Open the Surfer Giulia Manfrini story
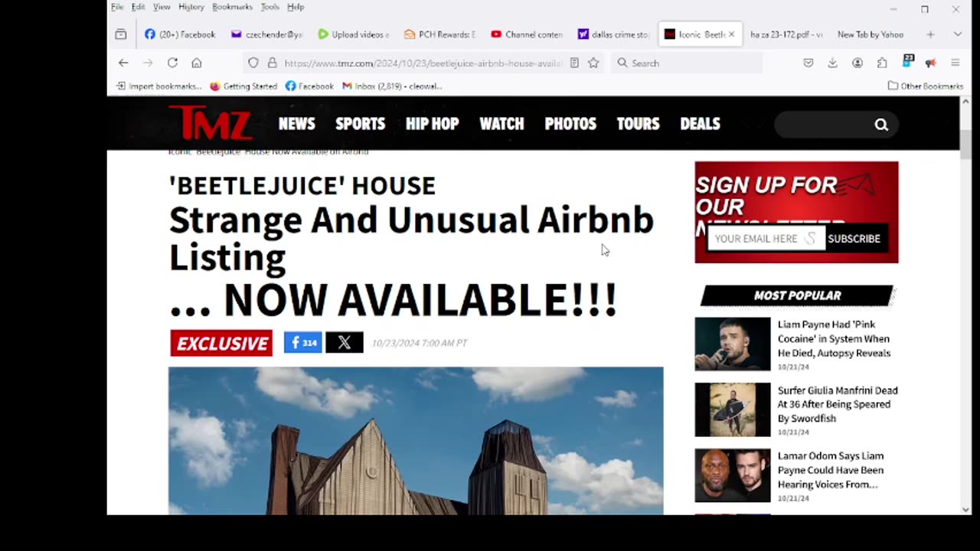This screenshot has height=551, width=980. coord(838,404)
